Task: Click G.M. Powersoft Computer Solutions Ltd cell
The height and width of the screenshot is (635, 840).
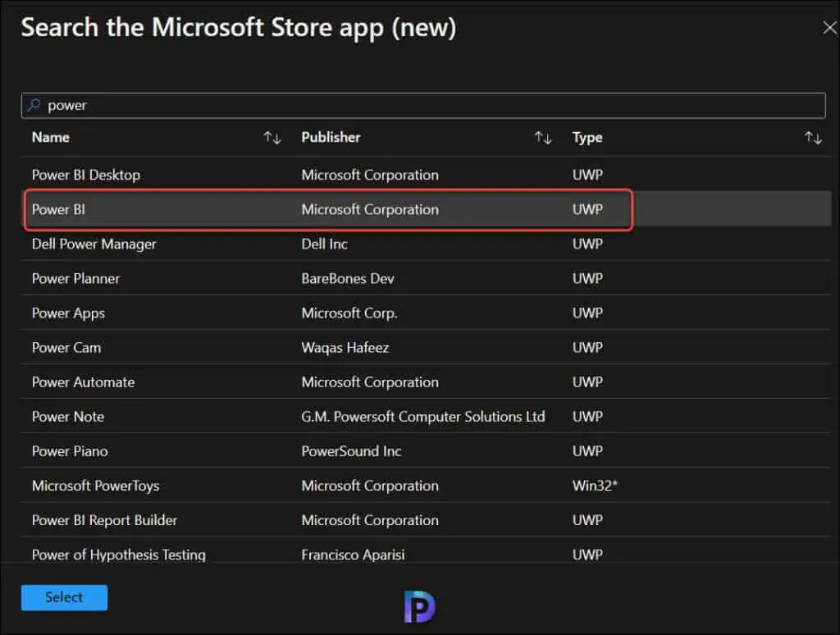Action: 423,417
